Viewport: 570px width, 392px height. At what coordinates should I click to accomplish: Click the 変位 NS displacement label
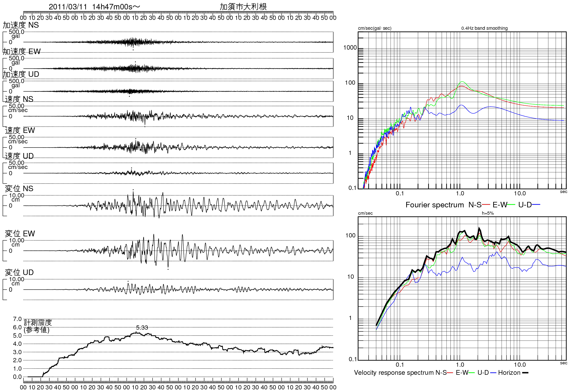(x=19, y=189)
